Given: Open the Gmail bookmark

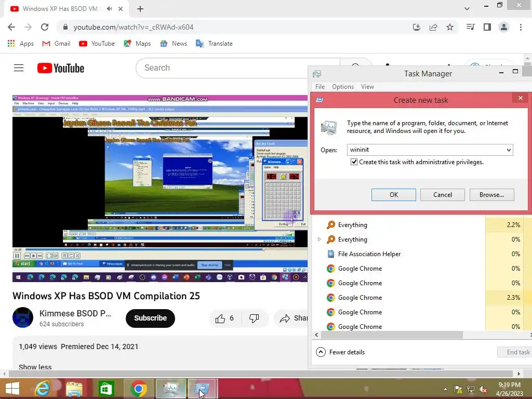Looking at the screenshot, I should click(56, 44).
